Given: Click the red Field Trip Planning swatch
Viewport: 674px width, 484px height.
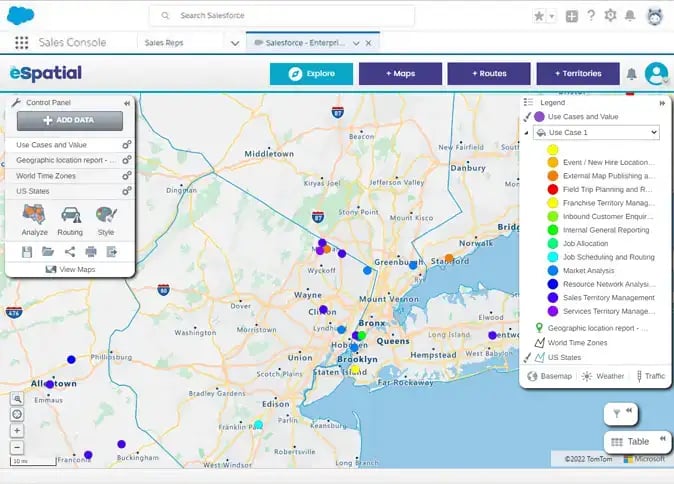Looking at the screenshot, I should [553, 190].
